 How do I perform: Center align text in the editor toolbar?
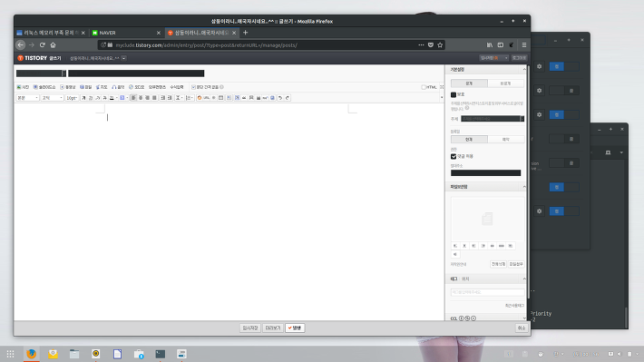(141, 98)
